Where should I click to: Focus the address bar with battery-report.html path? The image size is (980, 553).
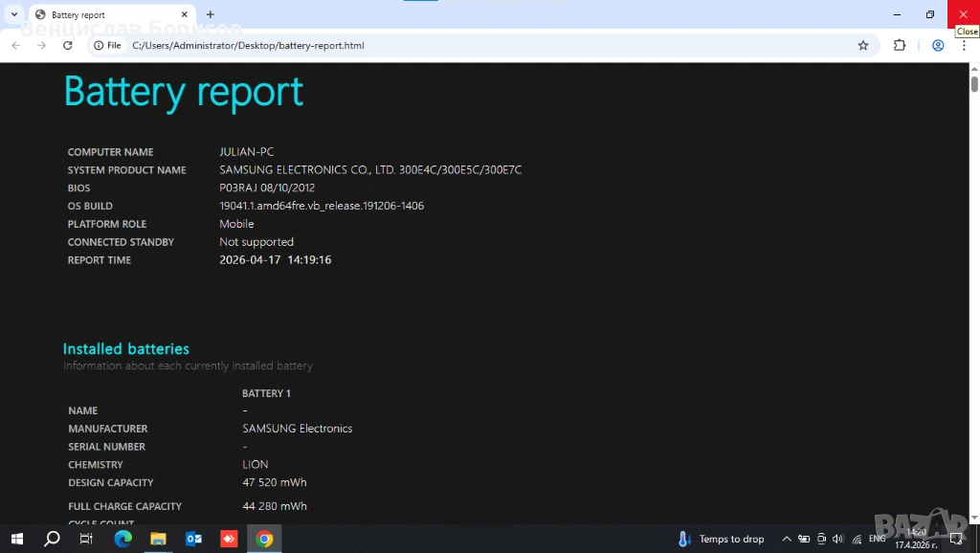click(479, 45)
